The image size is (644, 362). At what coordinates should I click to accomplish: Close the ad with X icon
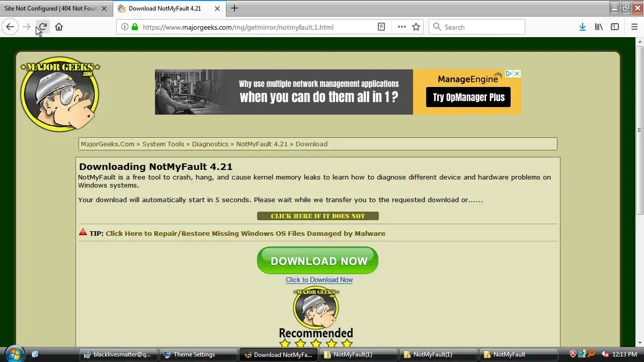517,74
